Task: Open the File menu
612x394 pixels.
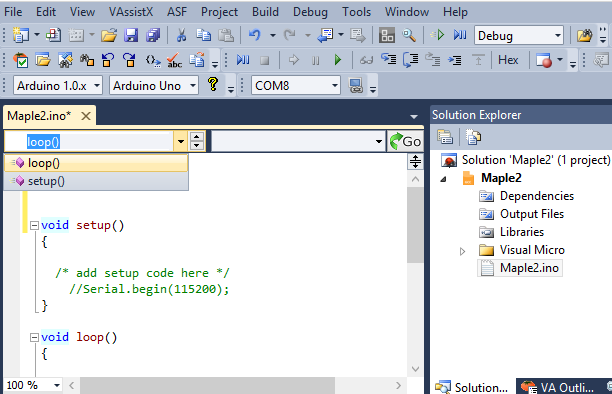Action: pos(13,12)
